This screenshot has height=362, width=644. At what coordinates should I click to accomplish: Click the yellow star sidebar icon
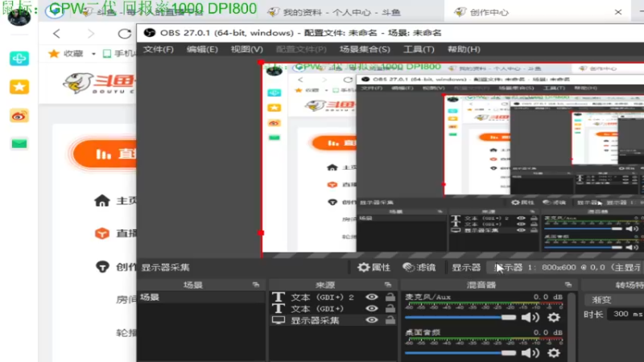click(x=19, y=87)
